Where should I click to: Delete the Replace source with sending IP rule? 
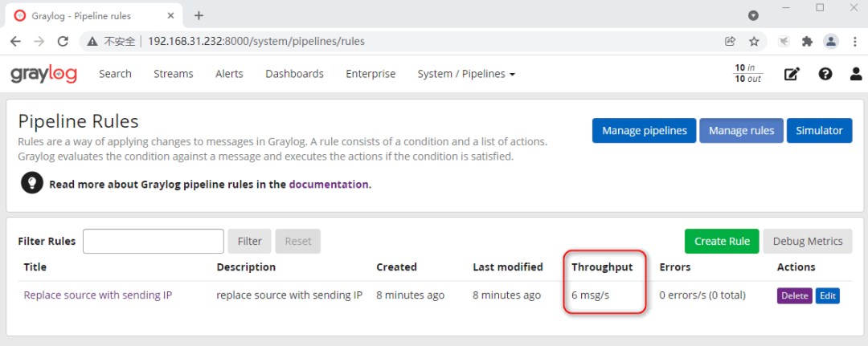click(x=794, y=295)
